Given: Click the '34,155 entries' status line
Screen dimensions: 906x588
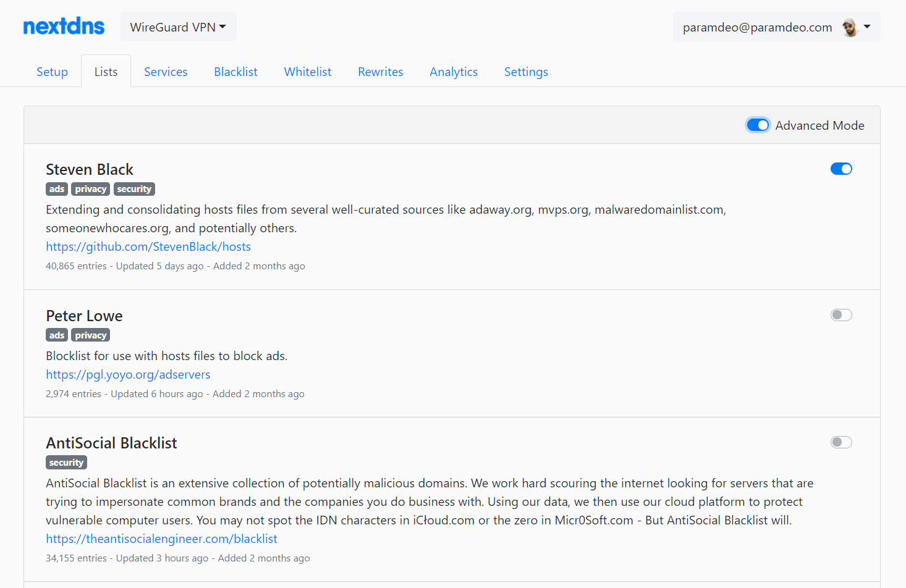Looking at the screenshot, I should [178, 558].
